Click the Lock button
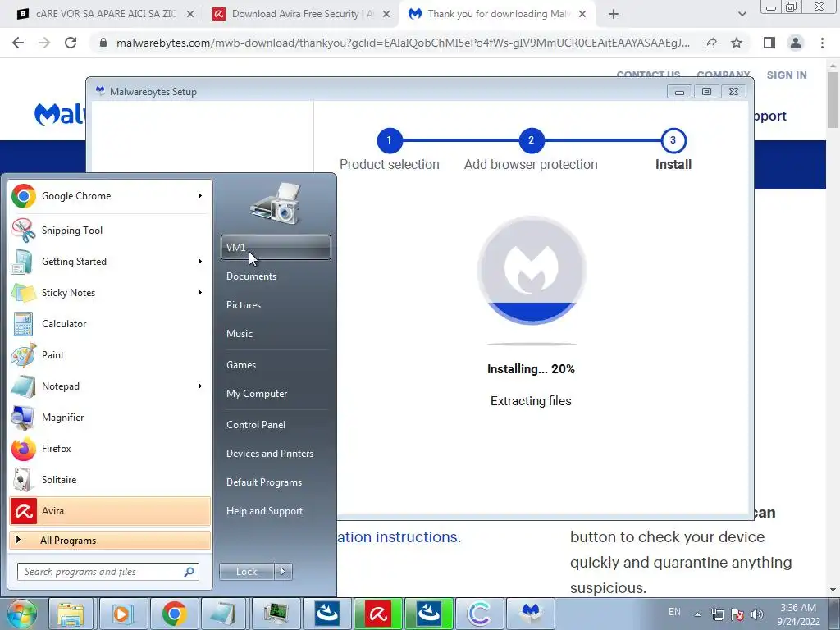This screenshot has width=840, height=630. tap(247, 572)
